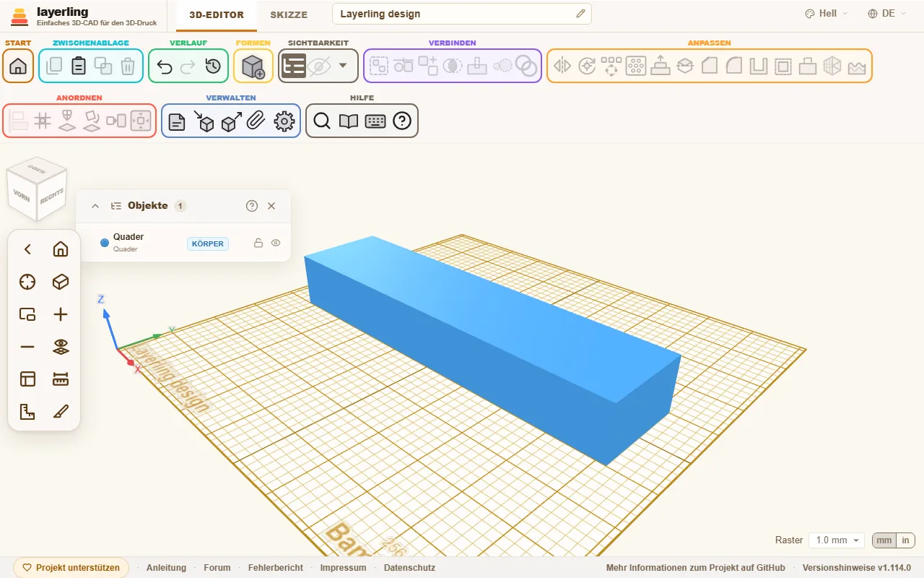Image resolution: width=924 pixels, height=578 pixels.
Task: Open the Hell theme dropdown
Action: click(x=826, y=14)
